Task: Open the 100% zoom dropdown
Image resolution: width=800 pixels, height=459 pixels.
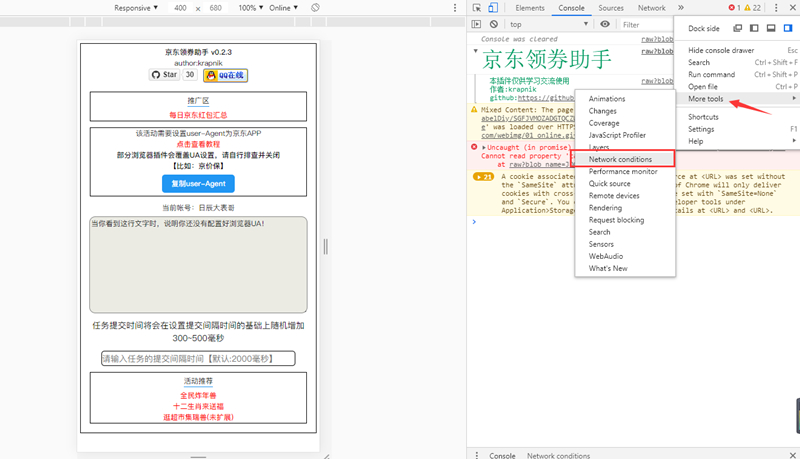Action: click(x=251, y=8)
